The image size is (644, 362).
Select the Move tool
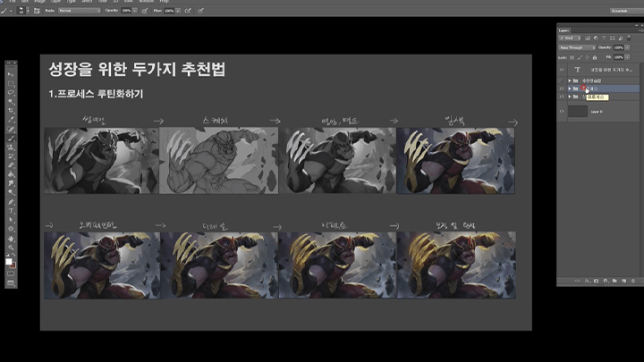click(x=11, y=74)
